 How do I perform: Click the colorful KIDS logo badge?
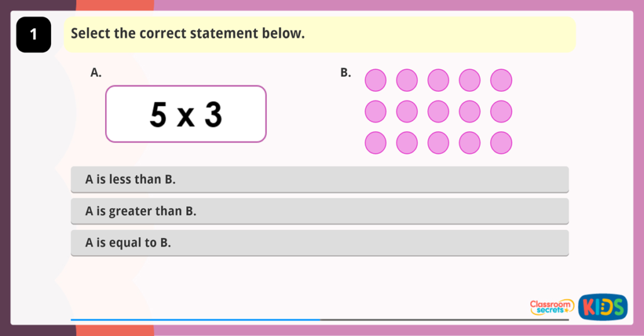pyautogui.click(x=602, y=306)
